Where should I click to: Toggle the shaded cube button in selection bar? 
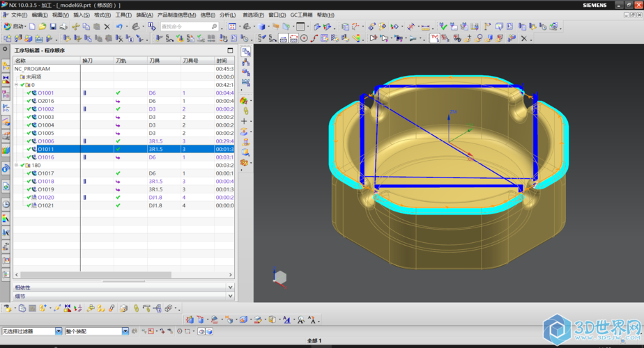click(x=209, y=331)
